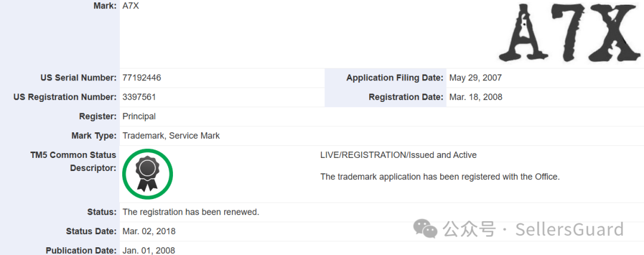This screenshot has height=255, width=644.
Task: Click the US Registration Number label
Action: click(64, 97)
